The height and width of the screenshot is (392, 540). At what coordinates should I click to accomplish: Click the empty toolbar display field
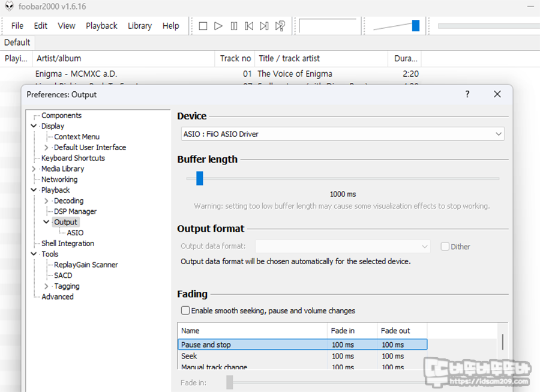point(328,26)
